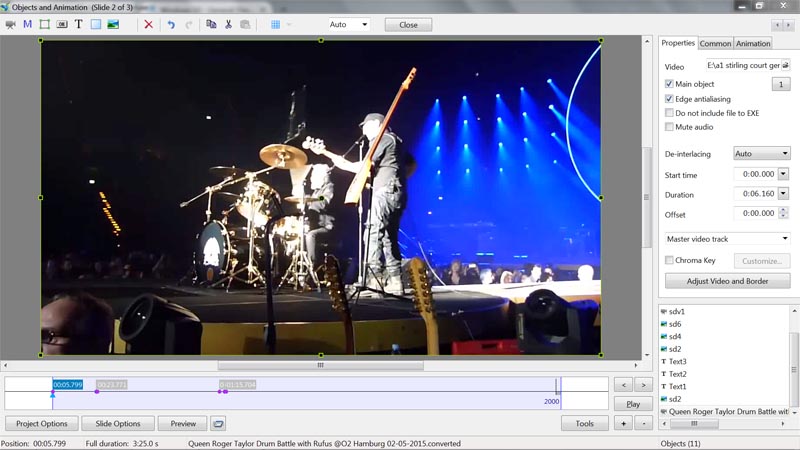Enable the Chroma Key checkbox
The height and width of the screenshot is (450, 800).
coord(669,260)
